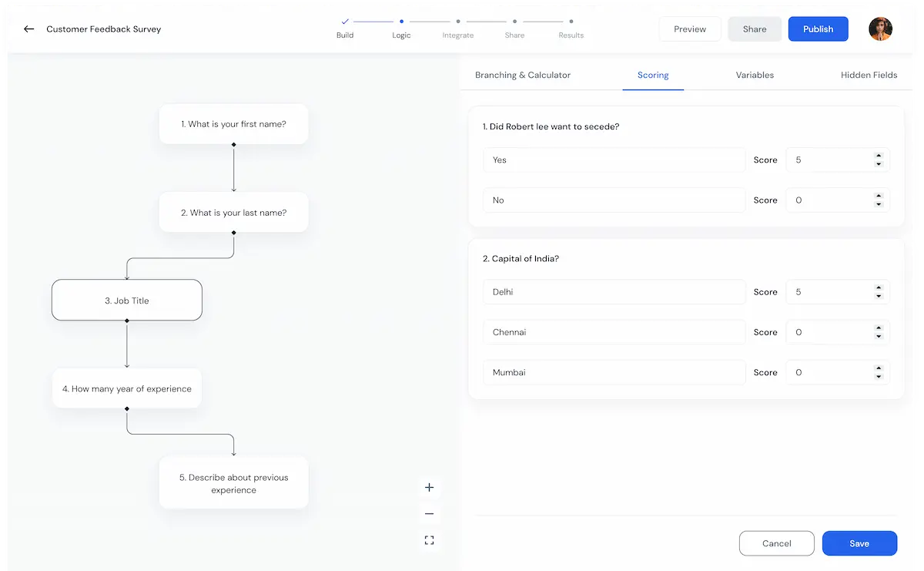Open the user profile avatar
Viewport: 924px width, 571px height.
tap(880, 29)
